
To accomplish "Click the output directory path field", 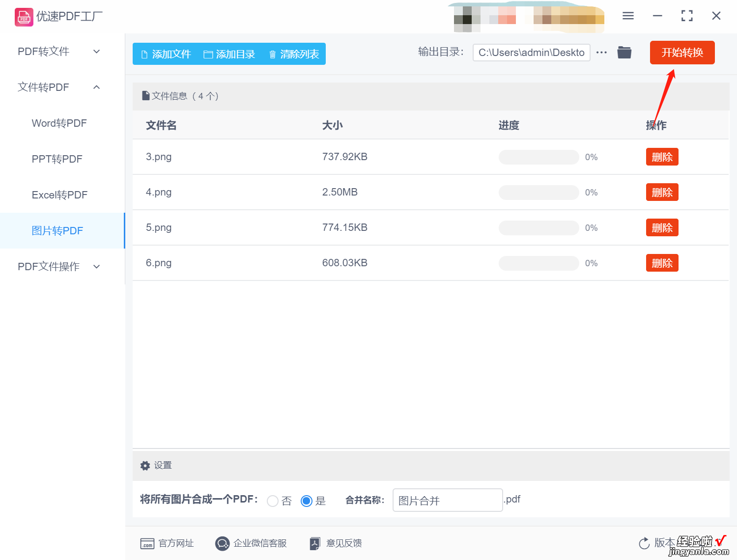I will coord(531,53).
